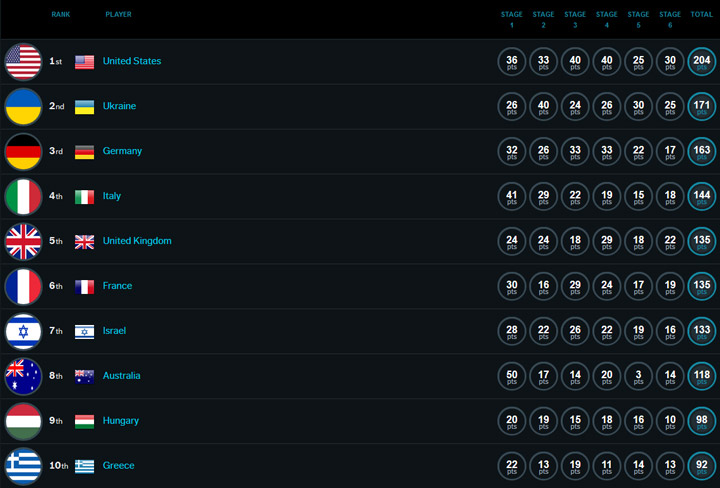This screenshot has height=488, width=720.
Task: Click small rectangular flag beside Greece name
Action: coord(84,467)
